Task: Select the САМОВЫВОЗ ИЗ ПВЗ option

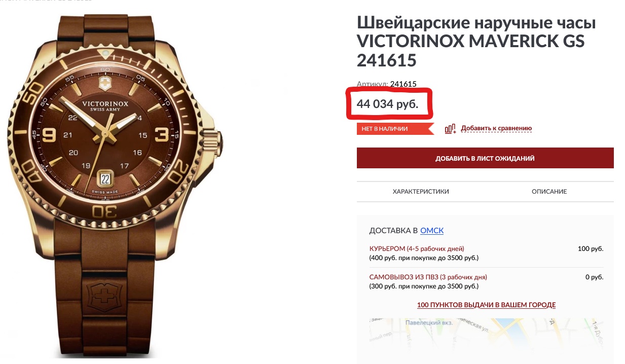Action: (x=428, y=277)
